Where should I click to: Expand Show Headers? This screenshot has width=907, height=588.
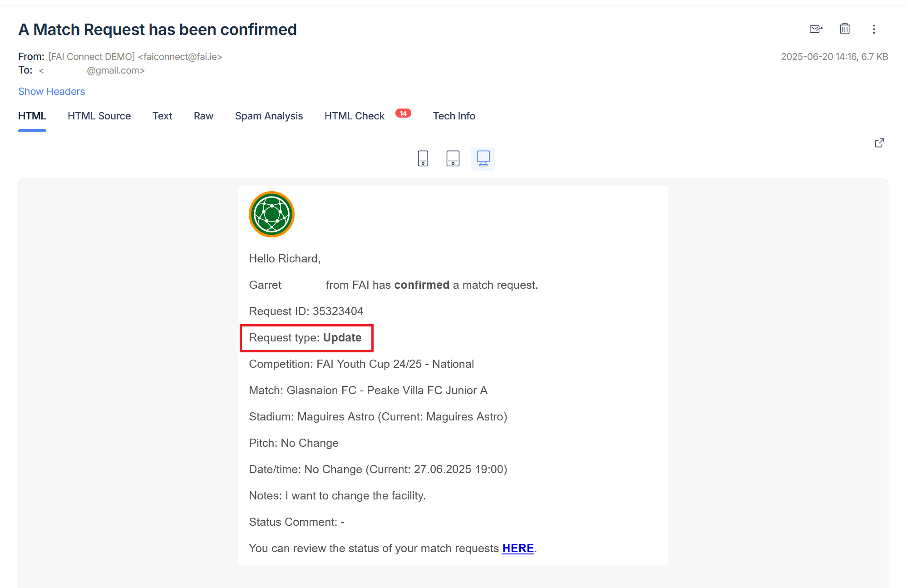[x=51, y=91]
